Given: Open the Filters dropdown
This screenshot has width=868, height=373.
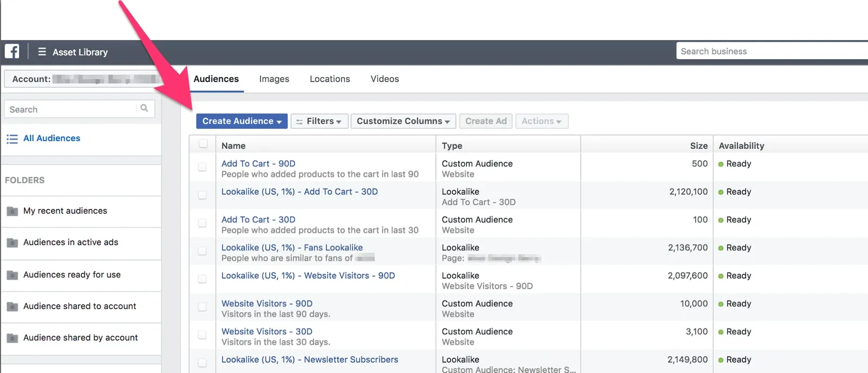Looking at the screenshot, I should click(318, 121).
